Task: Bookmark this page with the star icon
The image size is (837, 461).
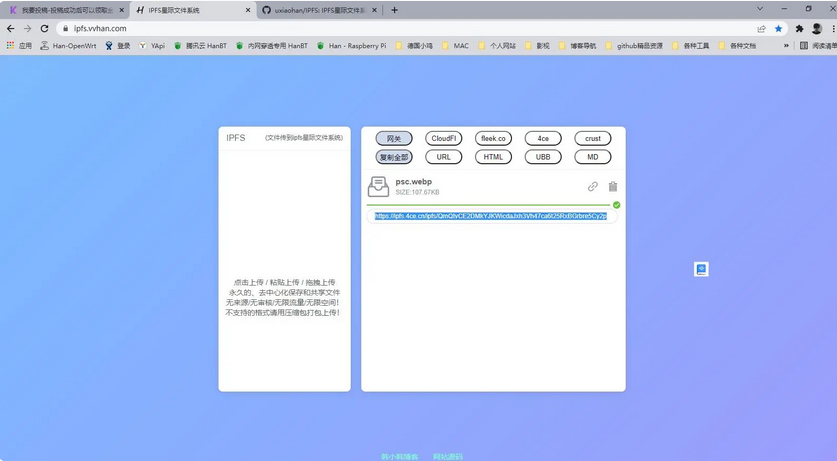Action: (778, 29)
